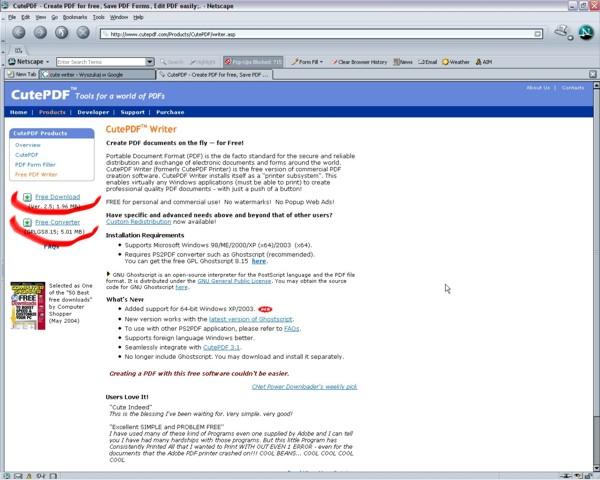Screen dimensions: 600x480
Task: Click the Search button in the Netscape toolbar
Action: pyautogui.click(x=172, y=62)
